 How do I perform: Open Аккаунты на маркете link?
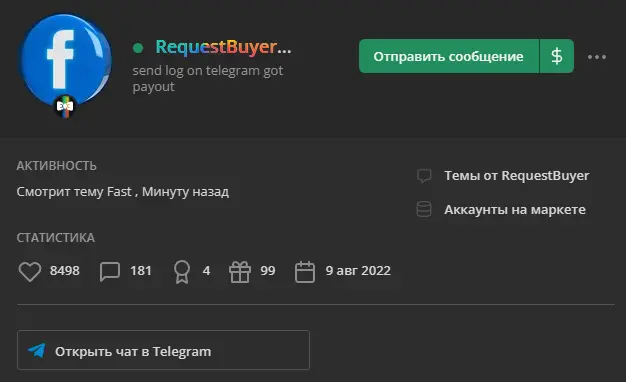(515, 210)
